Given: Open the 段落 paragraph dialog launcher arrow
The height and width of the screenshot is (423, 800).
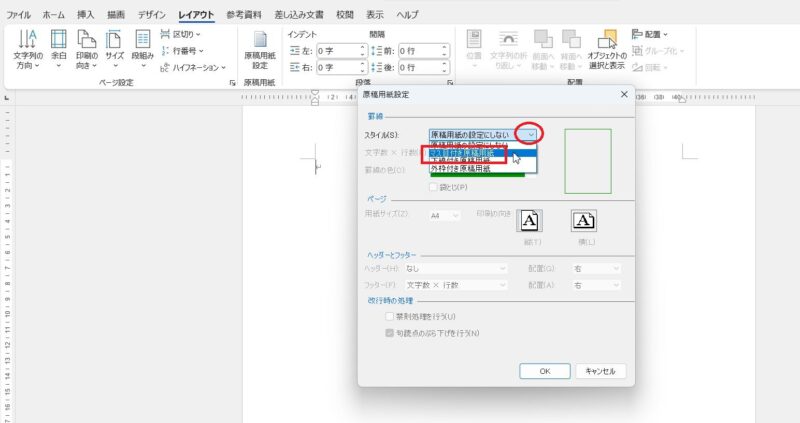Looking at the screenshot, I should tap(450, 83).
